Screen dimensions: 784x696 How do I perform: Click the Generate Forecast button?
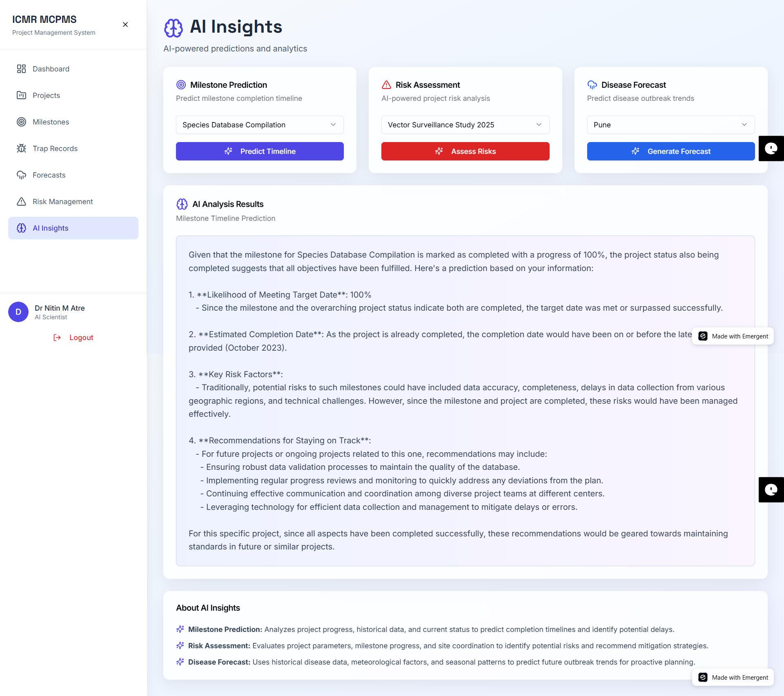click(x=670, y=151)
